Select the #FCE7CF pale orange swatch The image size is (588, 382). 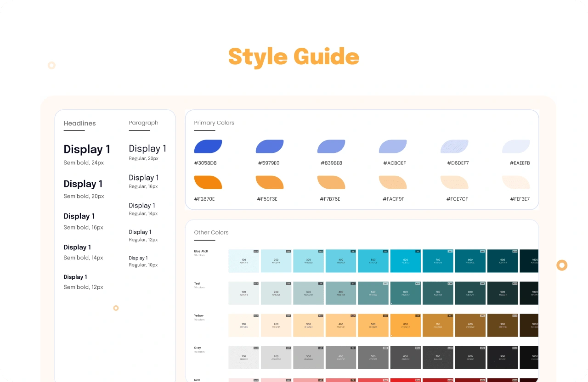454,182
